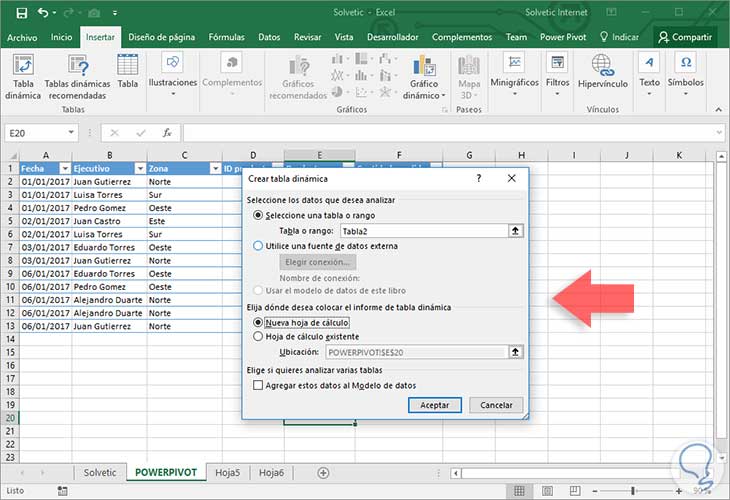Select 'Seleccione una tabla o rango' option
This screenshot has width=730, height=500.
[260, 215]
